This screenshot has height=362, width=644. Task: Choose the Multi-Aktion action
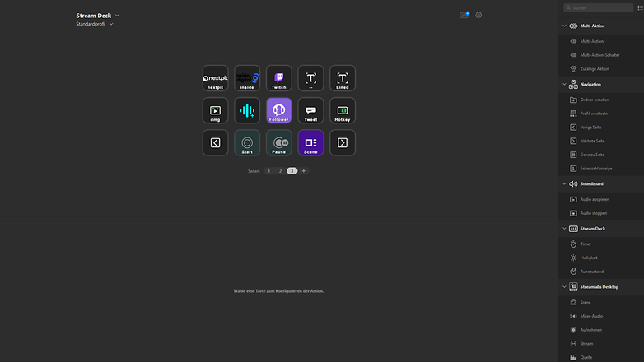[601, 41]
